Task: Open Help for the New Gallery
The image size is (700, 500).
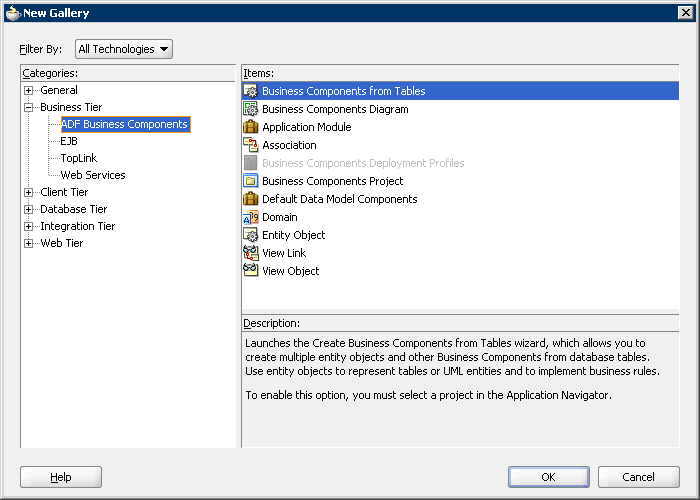Action: [61, 477]
